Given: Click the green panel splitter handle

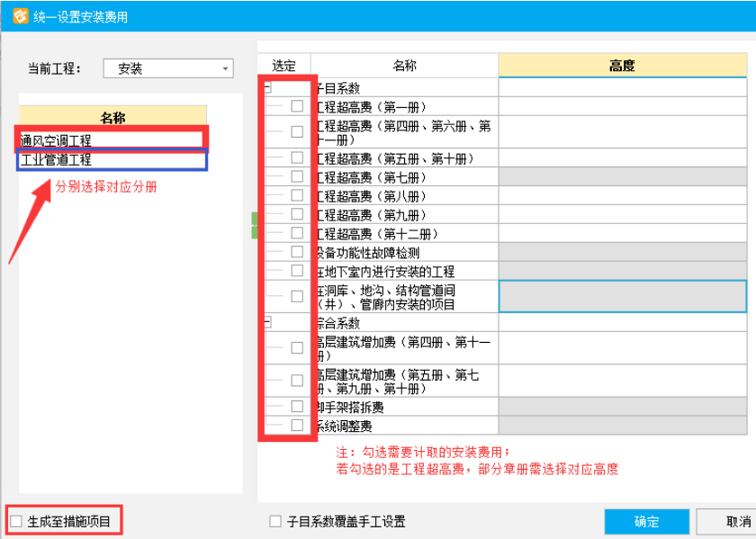Looking at the screenshot, I should (x=255, y=225).
